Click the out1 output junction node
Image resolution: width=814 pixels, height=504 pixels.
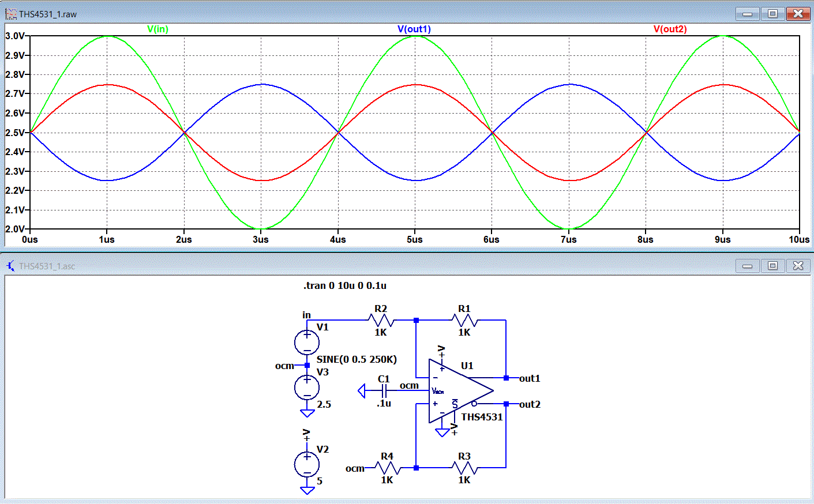point(506,378)
